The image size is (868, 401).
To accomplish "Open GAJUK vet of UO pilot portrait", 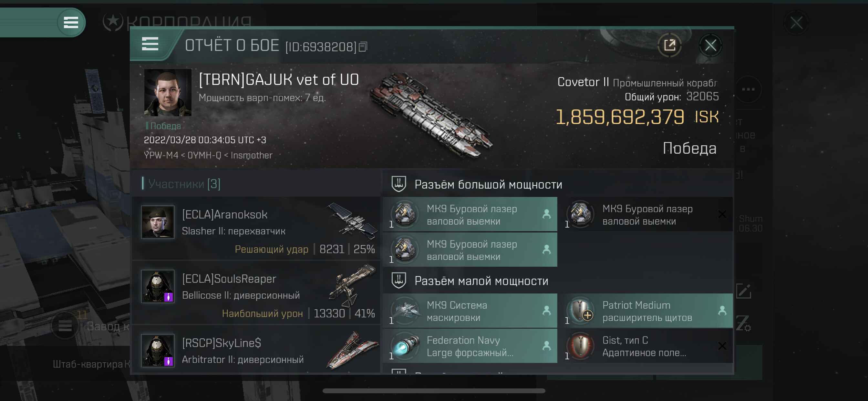I will 168,93.
